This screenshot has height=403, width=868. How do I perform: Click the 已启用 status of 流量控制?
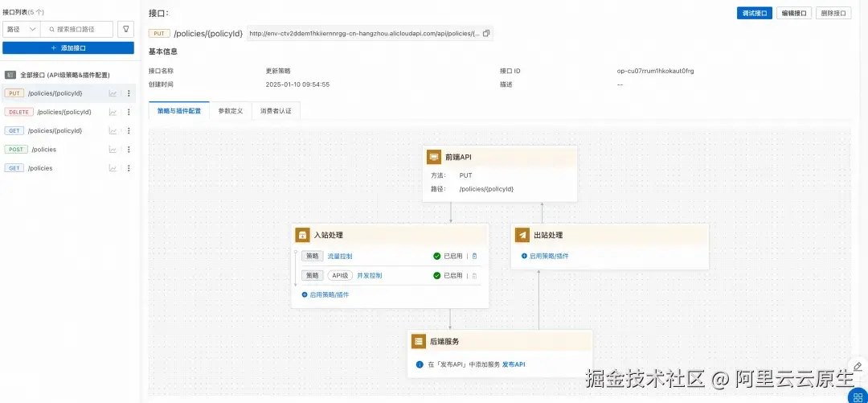pyautogui.click(x=448, y=256)
